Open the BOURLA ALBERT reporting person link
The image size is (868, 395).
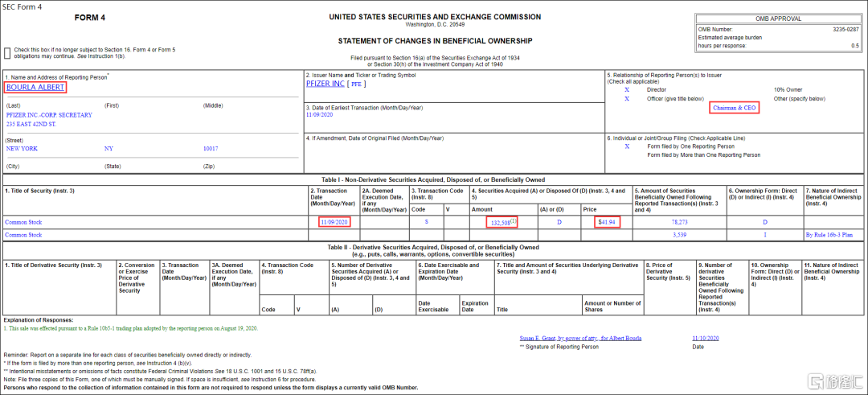pos(35,87)
